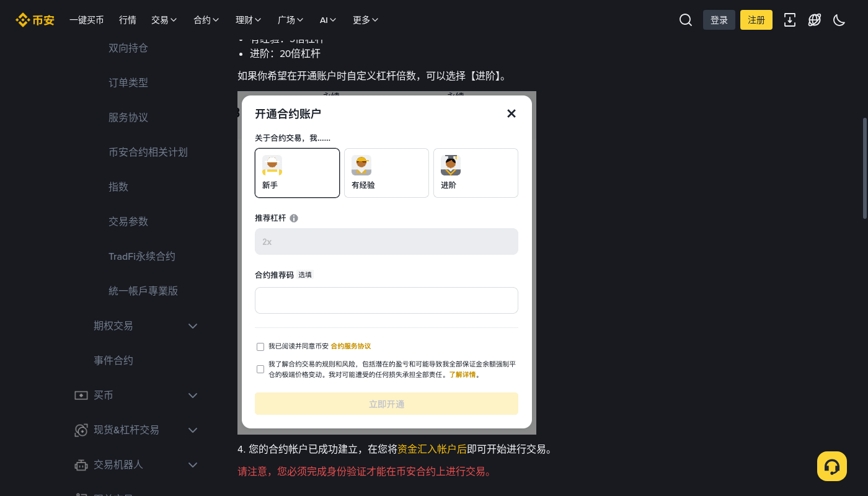The height and width of the screenshot is (496, 868).
Task: Open 双向持仓 sidebar article
Action: pos(128,48)
